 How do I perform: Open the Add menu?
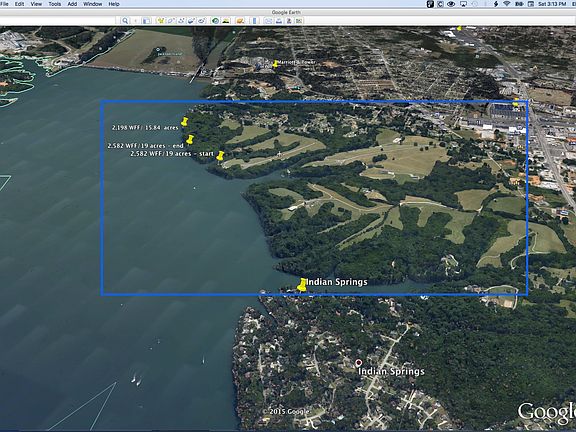72,4
